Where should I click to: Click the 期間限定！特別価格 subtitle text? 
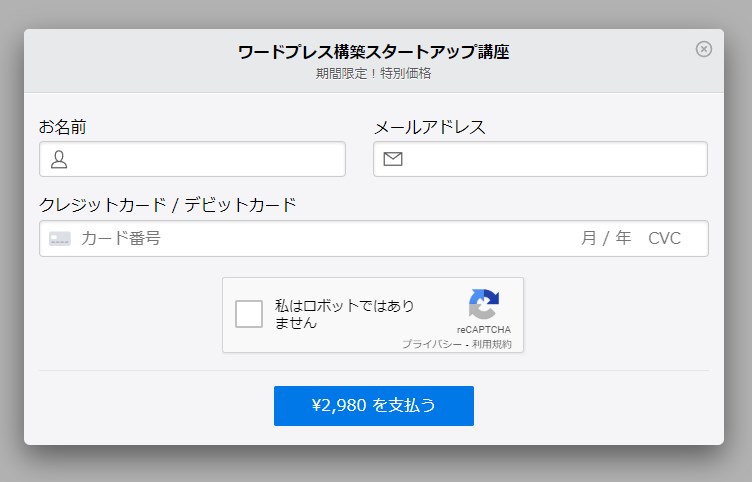[373, 73]
